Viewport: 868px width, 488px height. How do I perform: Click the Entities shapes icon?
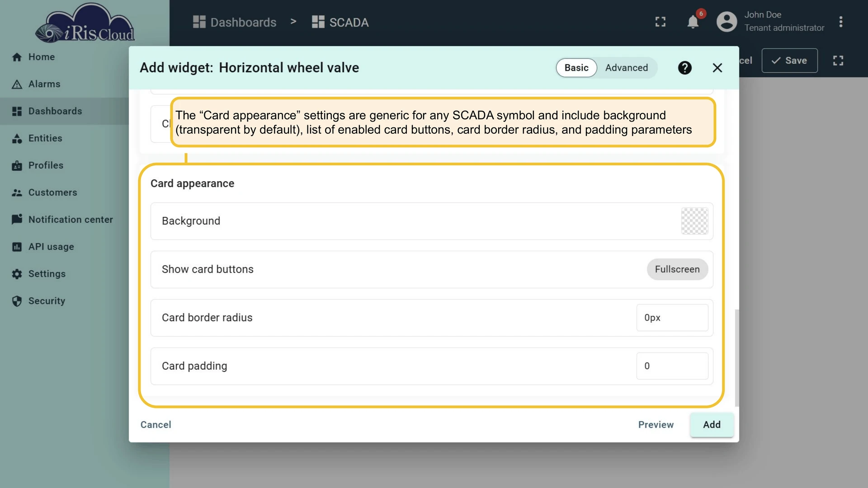17,138
